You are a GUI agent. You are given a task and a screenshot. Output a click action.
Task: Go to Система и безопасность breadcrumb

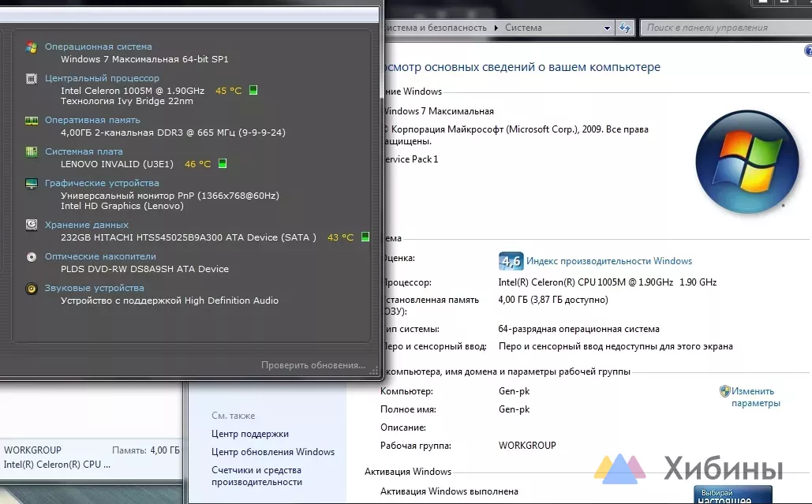pos(436,28)
